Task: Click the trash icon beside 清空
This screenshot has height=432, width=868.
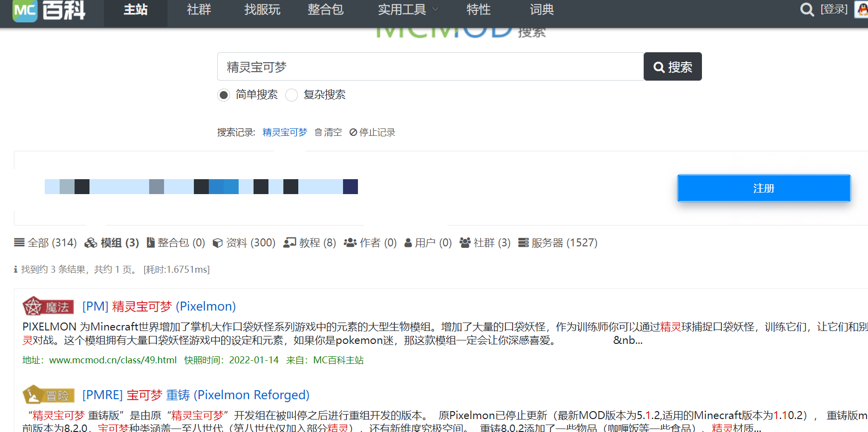Action: point(318,132)
